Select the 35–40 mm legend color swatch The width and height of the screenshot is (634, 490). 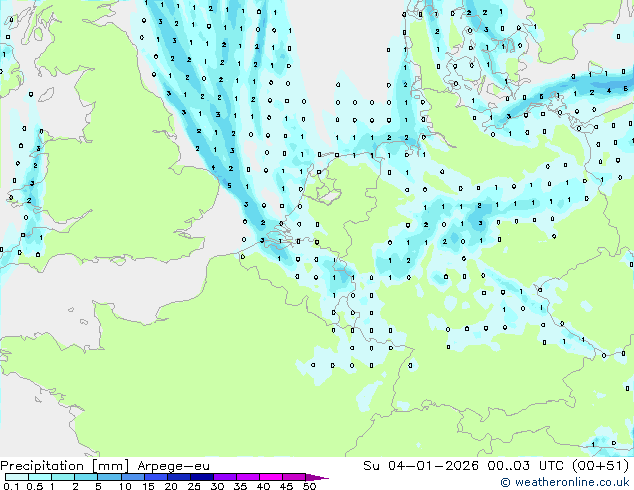point(247,477)
